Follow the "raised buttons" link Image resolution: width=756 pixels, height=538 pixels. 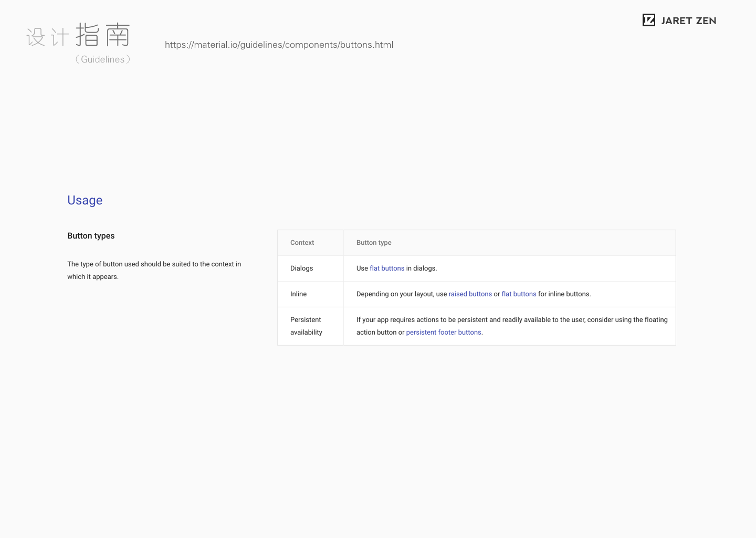470,294
